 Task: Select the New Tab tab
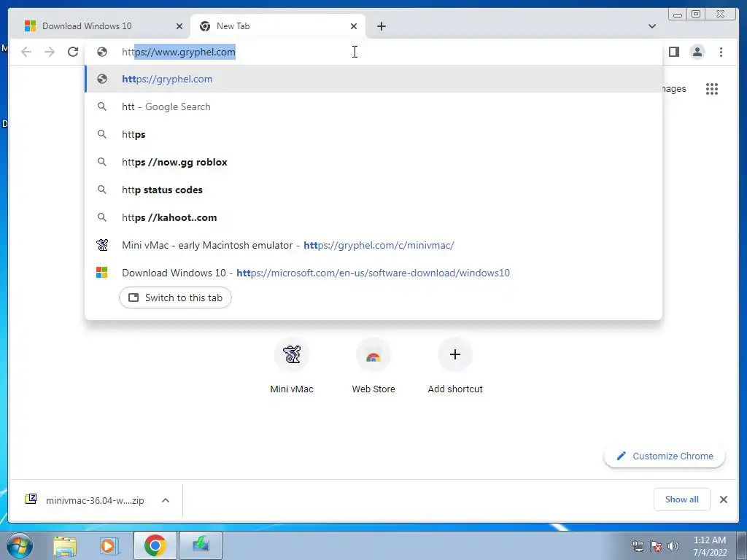tap(277, 26)
